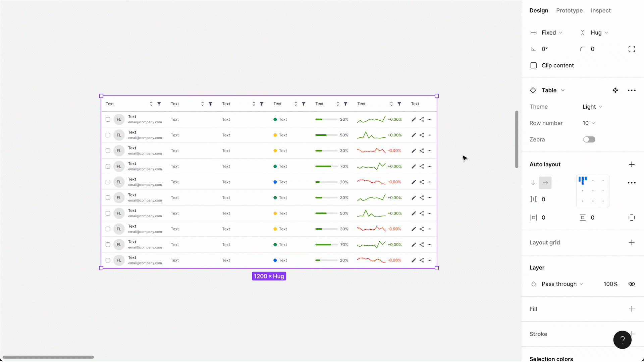This screenshot has height=362, width=644.
Task: Click edit pencil icon in first table row
Action: [x=414, y=119]
